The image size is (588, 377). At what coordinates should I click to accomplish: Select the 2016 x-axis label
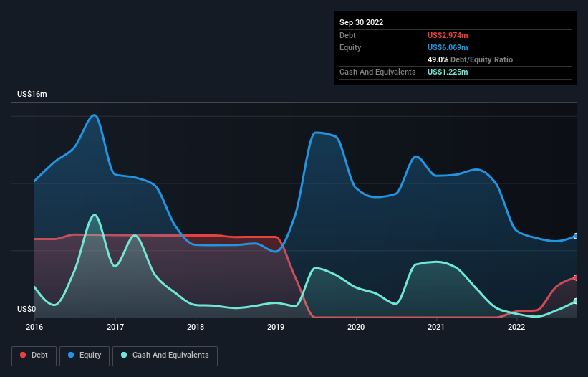point(34,327)
